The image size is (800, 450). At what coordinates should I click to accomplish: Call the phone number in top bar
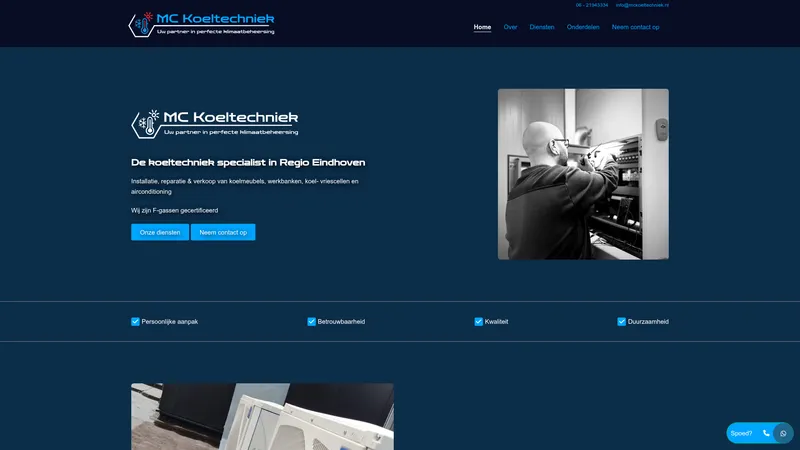[592, 5]
